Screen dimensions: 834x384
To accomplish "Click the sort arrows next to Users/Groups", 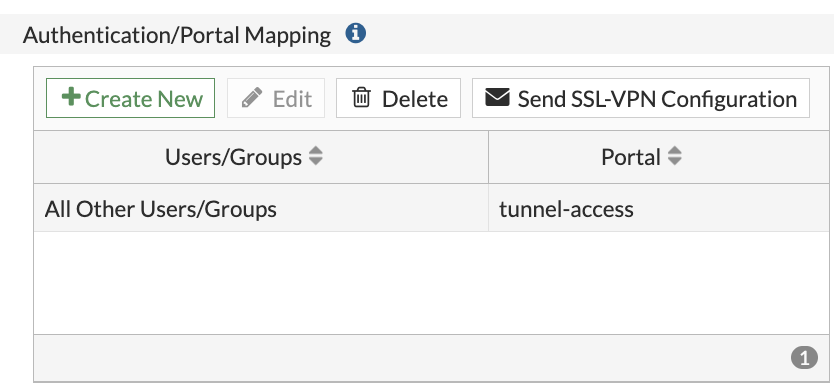I will [x=316, y=156].
